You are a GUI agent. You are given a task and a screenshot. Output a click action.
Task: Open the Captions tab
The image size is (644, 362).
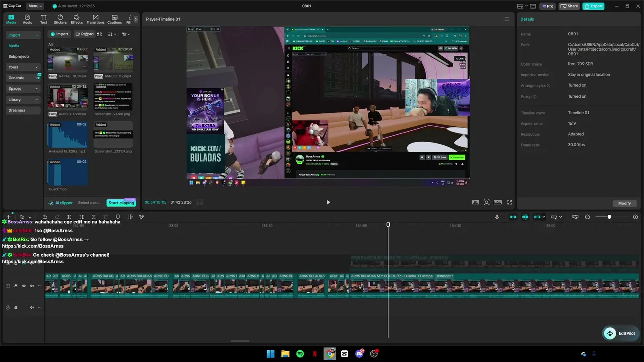pos(114,19)
